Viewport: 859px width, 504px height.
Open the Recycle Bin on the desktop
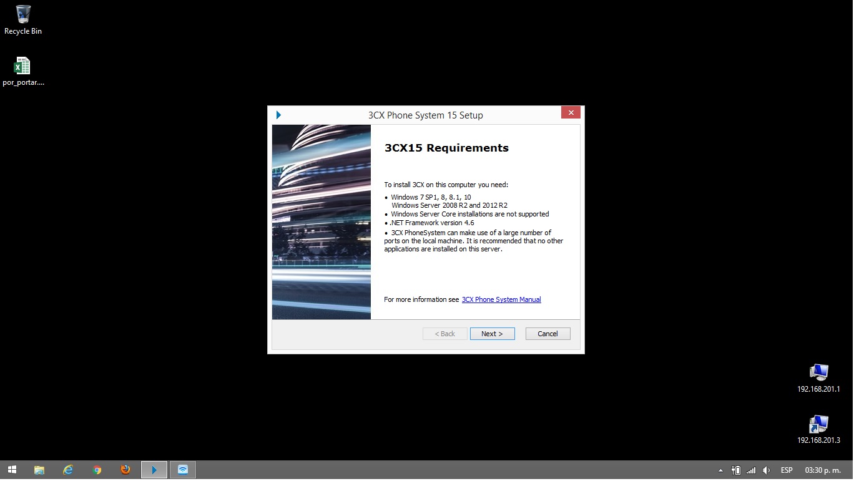coord(23,19)
